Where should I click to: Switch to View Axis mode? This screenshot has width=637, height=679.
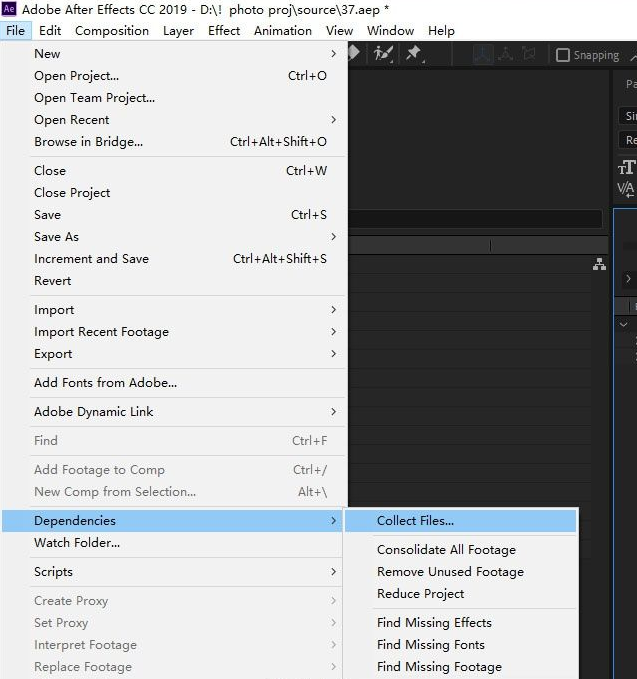click(x=528, y=54)
